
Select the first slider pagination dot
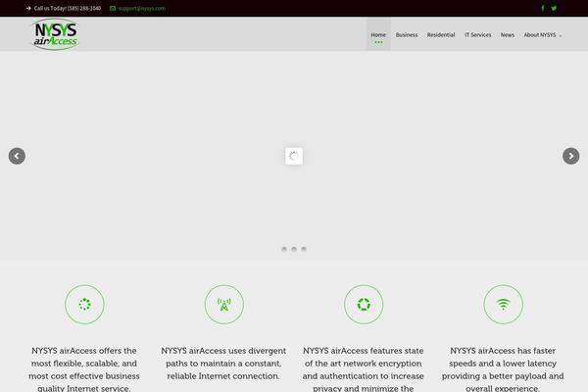[284, 249]
